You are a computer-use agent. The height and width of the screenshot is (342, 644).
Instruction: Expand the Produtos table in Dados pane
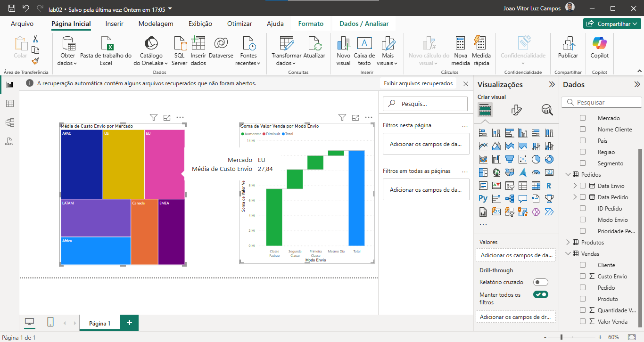tap(568, 243)
